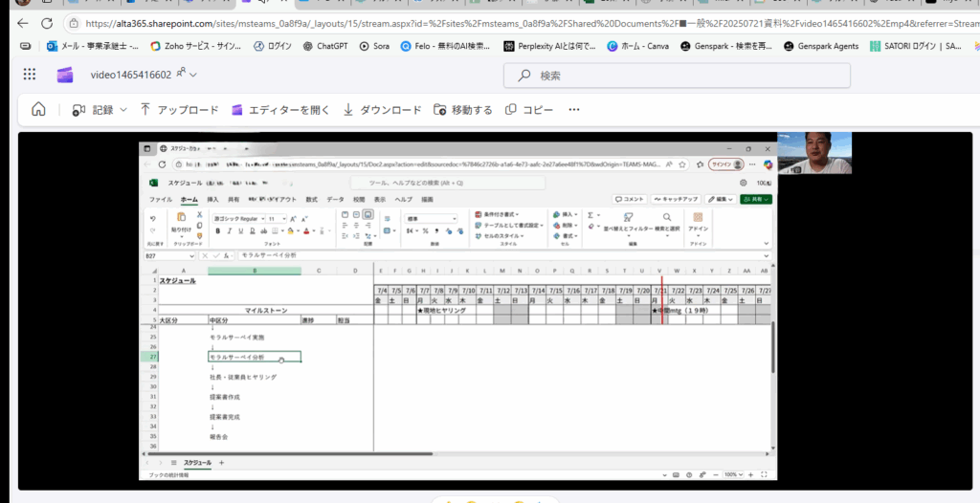980x503 pixels.
Task: Open the Microsoft 365 app launcher grid
Action: pyautogui.click(x=30, y=75)
